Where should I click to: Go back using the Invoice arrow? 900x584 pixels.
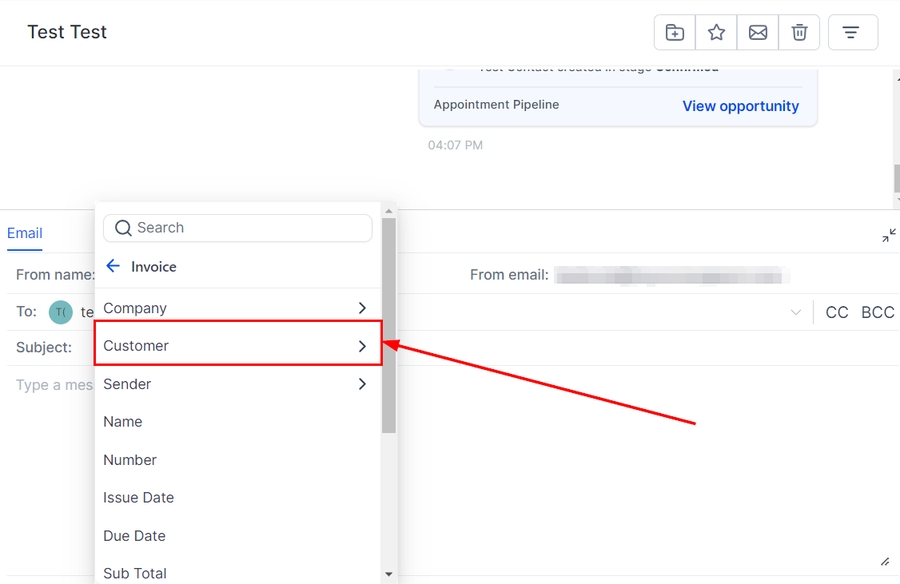(113, 266)
